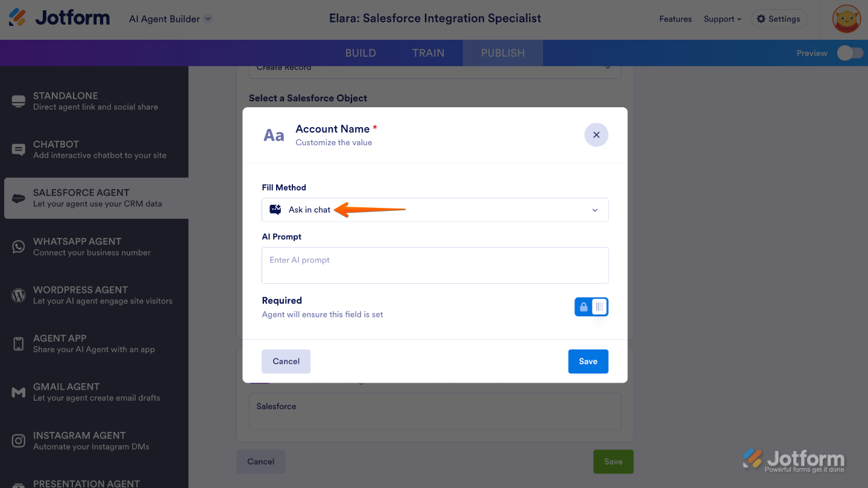This screenshot has width=868, height=488.
Task: Open the Support dropdown menu
Action: [x=722, y=19]
